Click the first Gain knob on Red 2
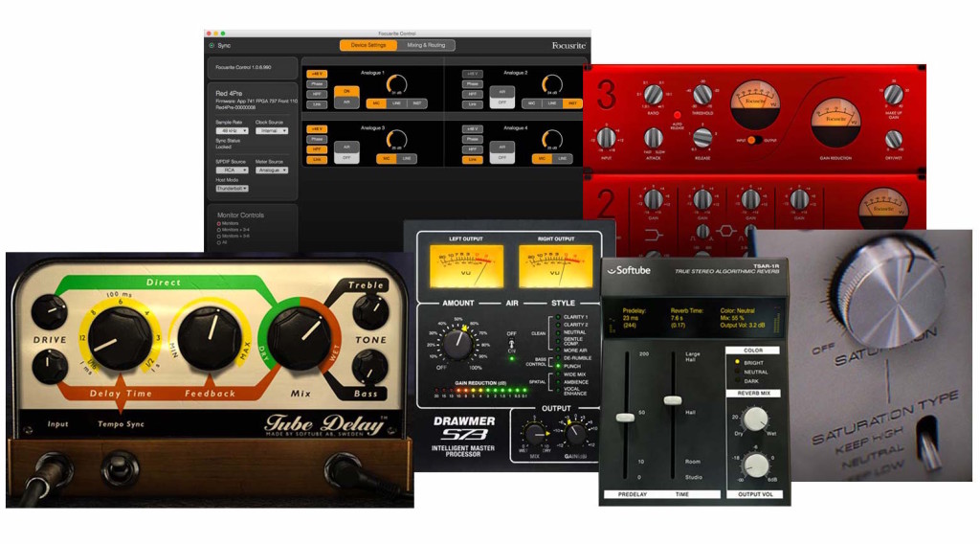The width and height of the screenshot is (980, 544). [x=653, y=199]
